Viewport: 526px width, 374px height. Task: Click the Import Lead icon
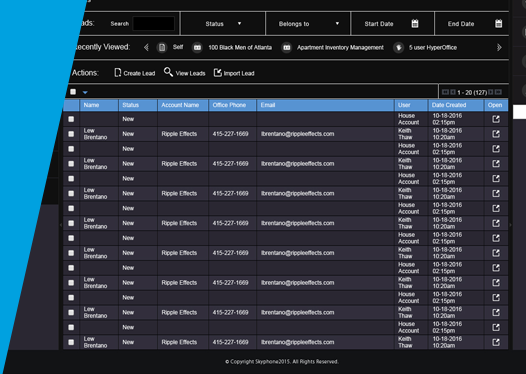point(218,72)
